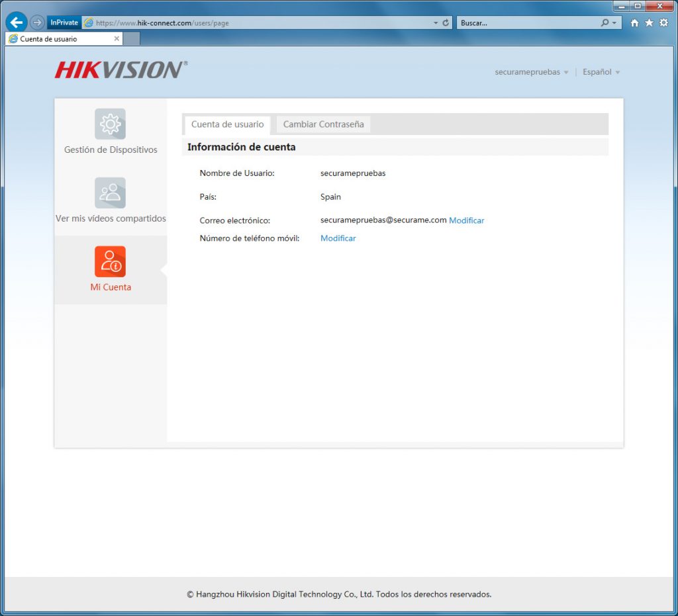Viewport: 678px width, 616px height.
Task: Maximize the browser window
Action: (x=638, y=6)
